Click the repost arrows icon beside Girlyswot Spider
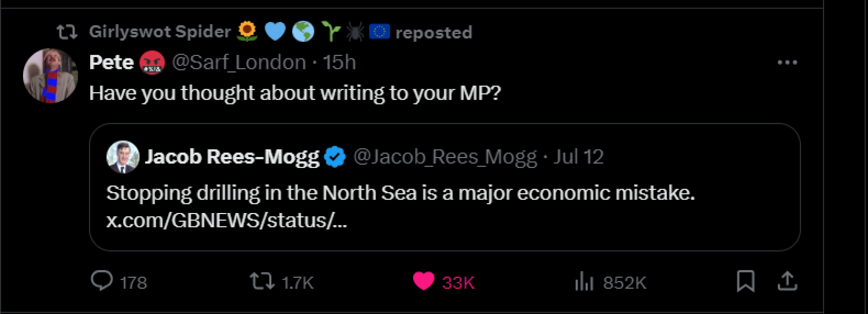This screenshot has width=868, height=314. [66, 31]
